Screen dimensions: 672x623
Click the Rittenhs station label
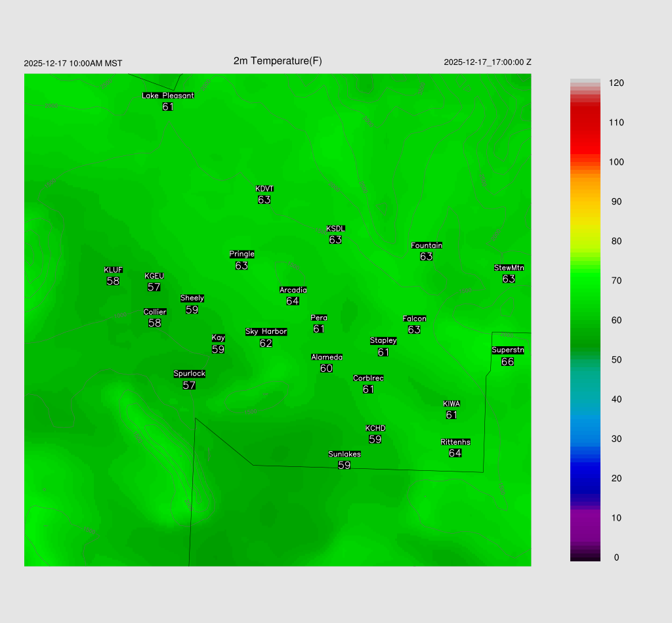point(455,442)
